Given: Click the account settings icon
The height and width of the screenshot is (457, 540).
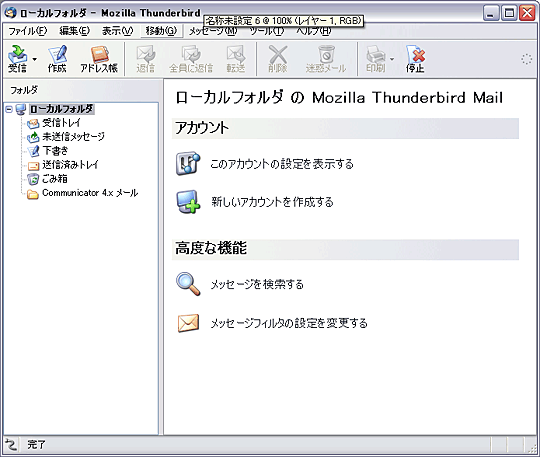Looking at the screenshot, I should pyautogui.click(x=188, y=164).
